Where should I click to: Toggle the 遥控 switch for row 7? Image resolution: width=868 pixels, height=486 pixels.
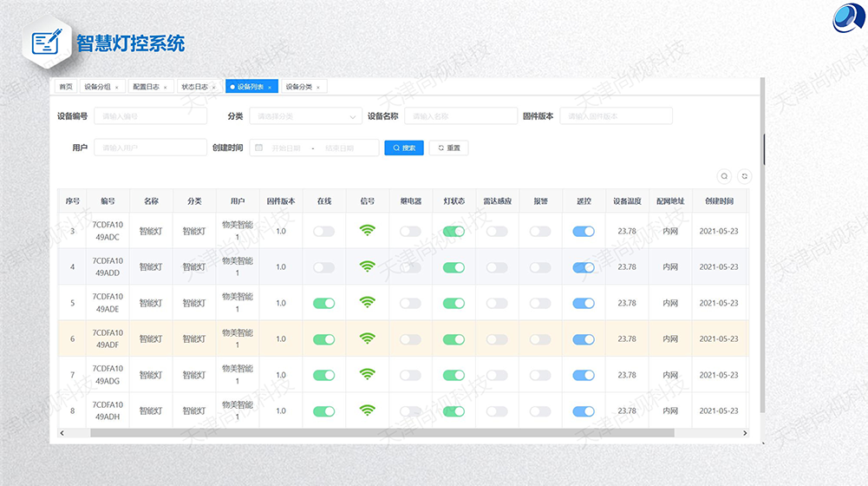click(584, 375)
